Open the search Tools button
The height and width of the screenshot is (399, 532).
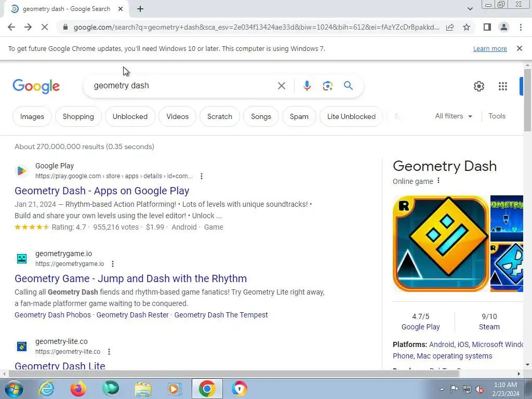497,116
